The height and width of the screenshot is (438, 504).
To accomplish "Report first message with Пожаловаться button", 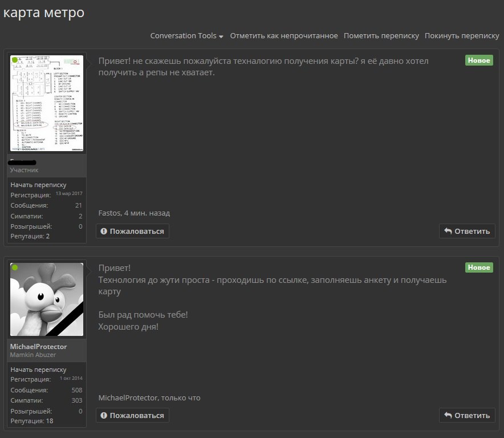I will (x=132, y=231).
